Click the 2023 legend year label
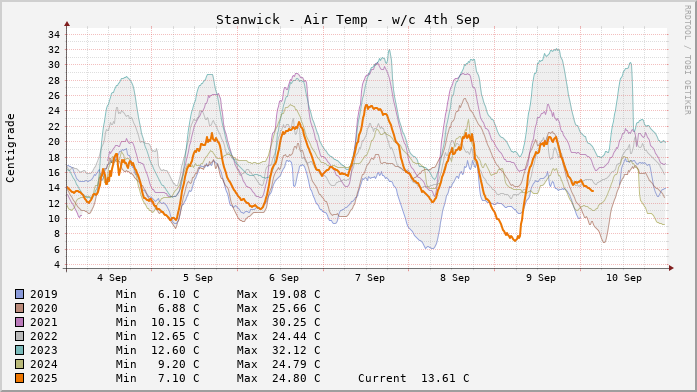Image resolution: width=697 pixels, height=392 pixels. pos(44,350)
